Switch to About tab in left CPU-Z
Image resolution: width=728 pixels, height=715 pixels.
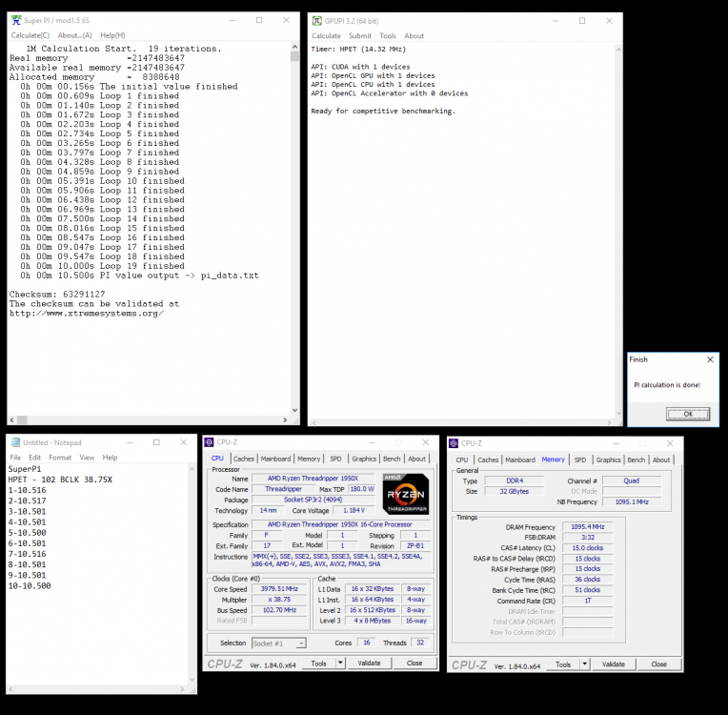(417, 459)
